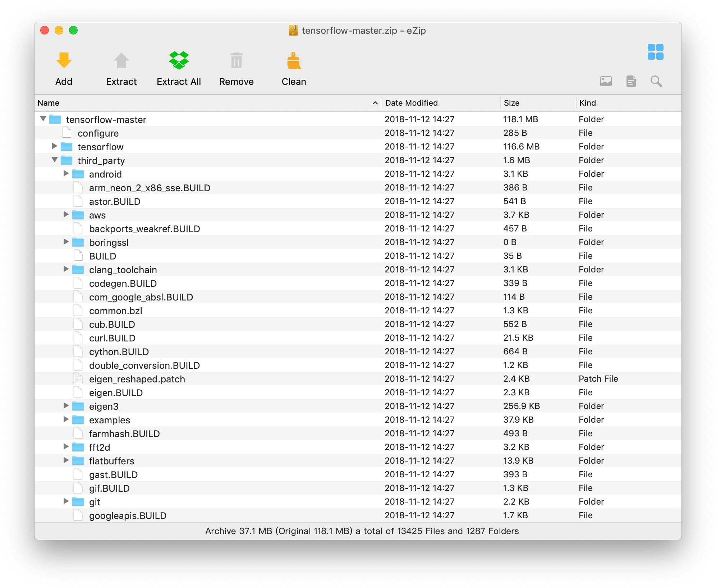
Task: Collapse the third_party folder
Action: (x=54, y=160)
